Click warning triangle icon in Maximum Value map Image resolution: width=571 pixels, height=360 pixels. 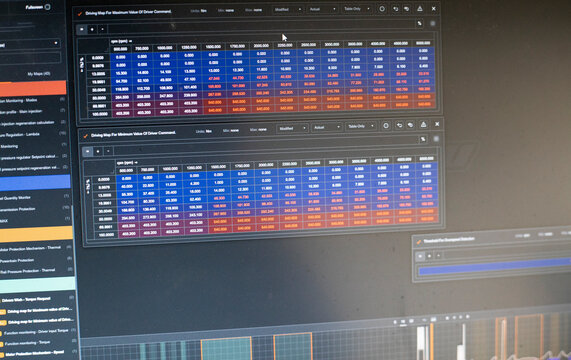(420, 8)
